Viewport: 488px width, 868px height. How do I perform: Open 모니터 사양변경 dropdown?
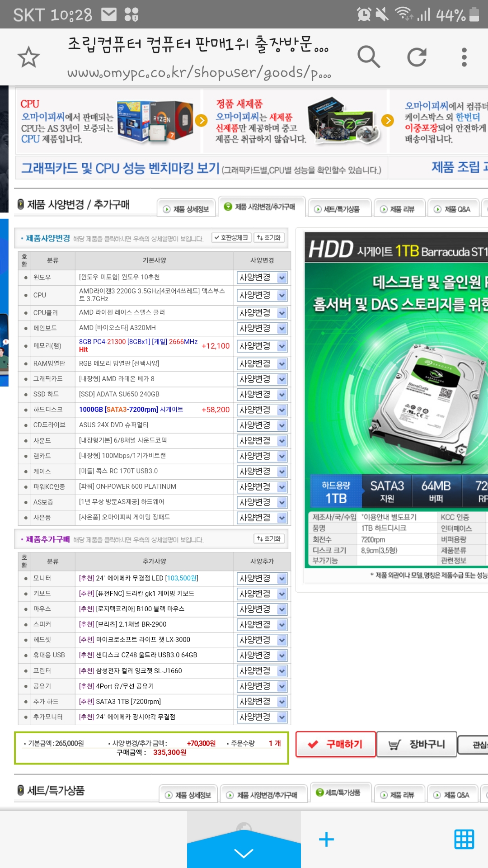pos(263,579)
